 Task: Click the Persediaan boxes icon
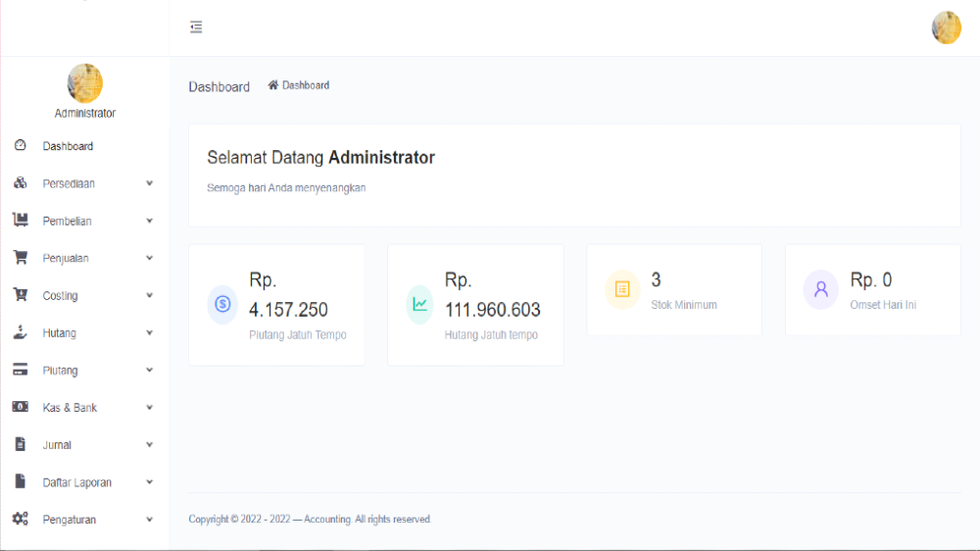tap(20, 183)
